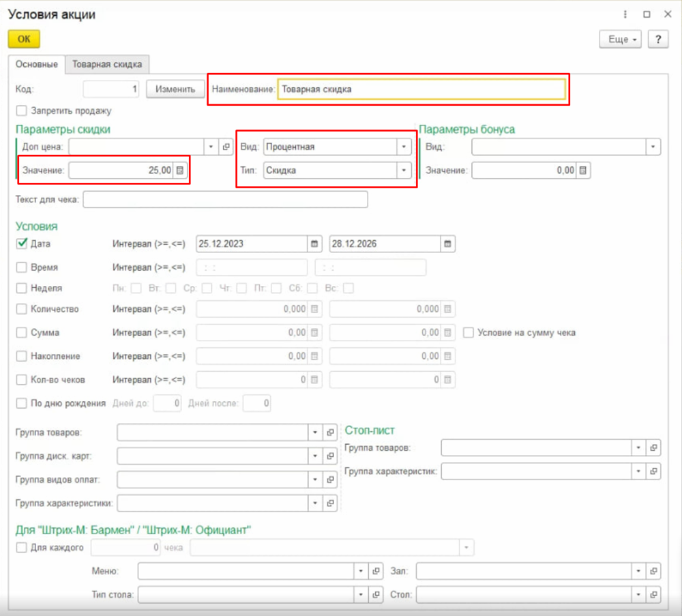Toggle the Условие на сумму чека checkbox
The image size is (682, 616).
click(x=469, y=333)
